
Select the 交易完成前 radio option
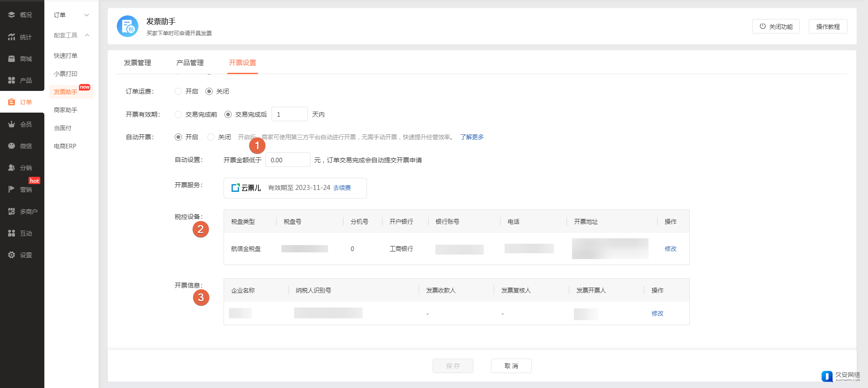tap(178, 114)
